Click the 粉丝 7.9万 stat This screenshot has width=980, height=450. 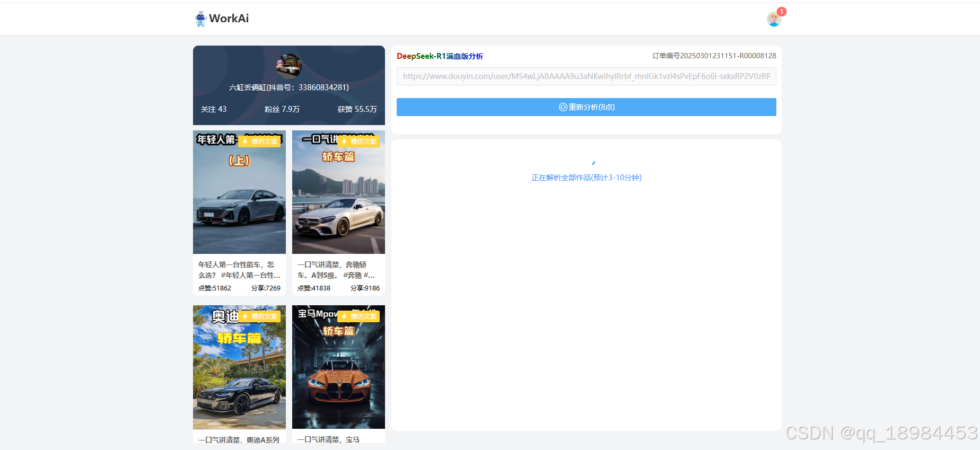(282, 109)
